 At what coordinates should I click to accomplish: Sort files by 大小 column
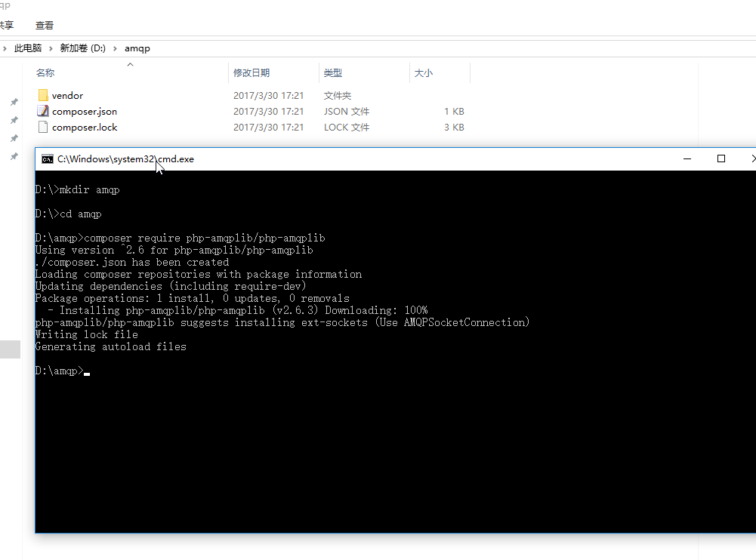pos(424,72)
